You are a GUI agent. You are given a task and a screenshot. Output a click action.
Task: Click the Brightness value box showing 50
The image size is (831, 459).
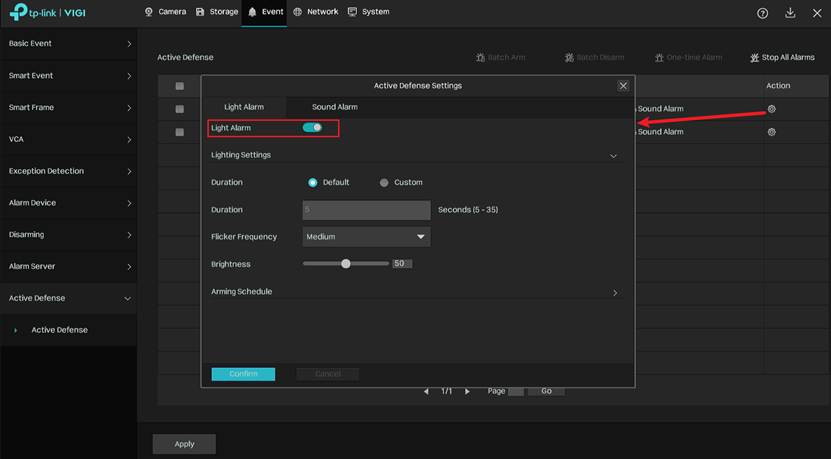tap(402, 263)
